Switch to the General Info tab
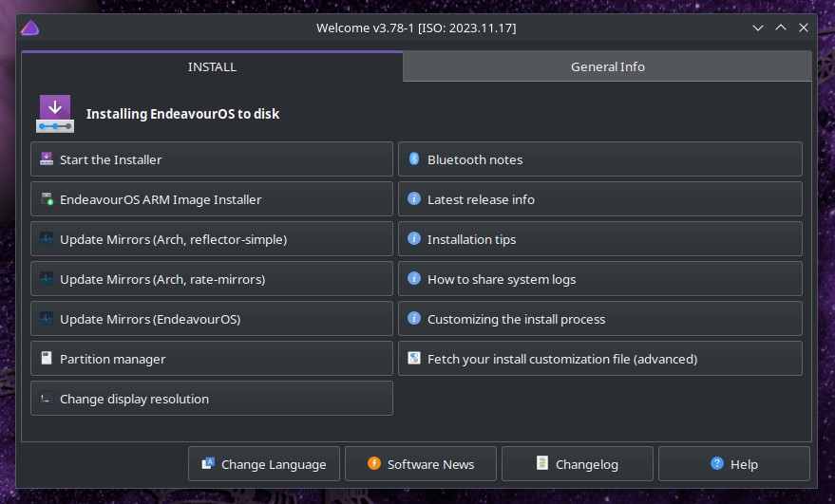 (607, 66)
